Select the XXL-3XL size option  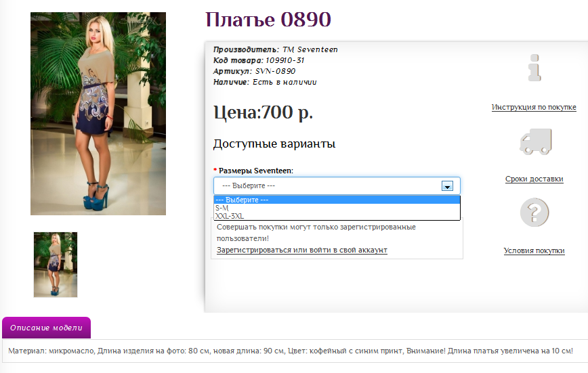tap(337, 216)
